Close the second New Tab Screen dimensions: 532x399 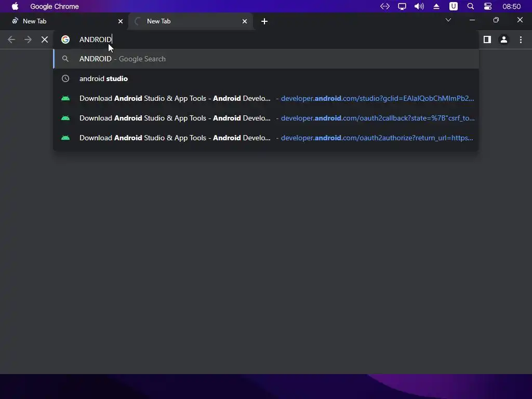245,21
